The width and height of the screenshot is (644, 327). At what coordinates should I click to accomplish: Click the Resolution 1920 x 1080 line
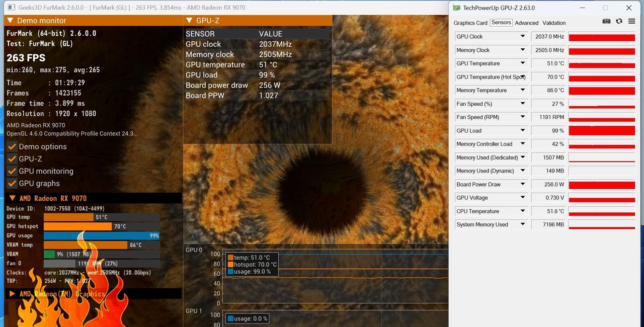[x=51, y=114]
